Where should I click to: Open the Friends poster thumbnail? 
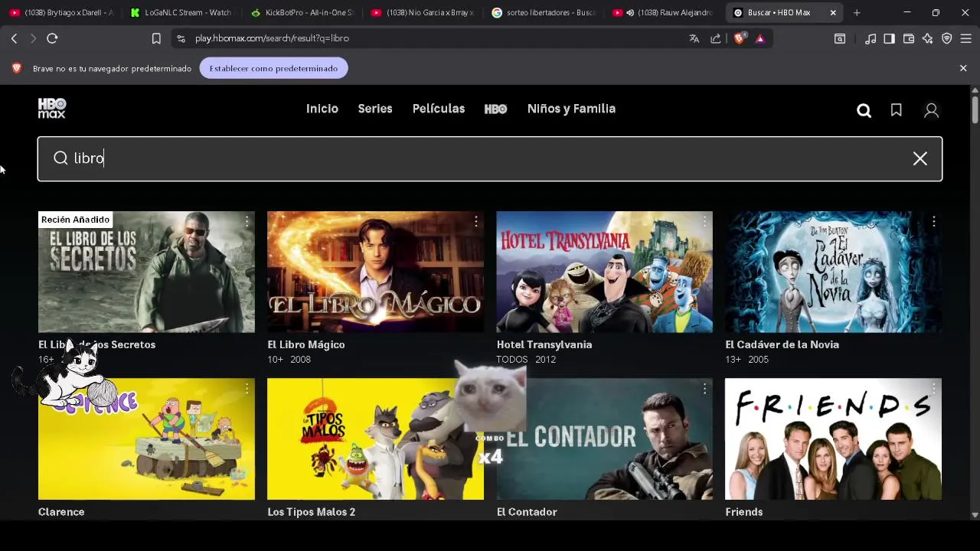tap(833, 439)
